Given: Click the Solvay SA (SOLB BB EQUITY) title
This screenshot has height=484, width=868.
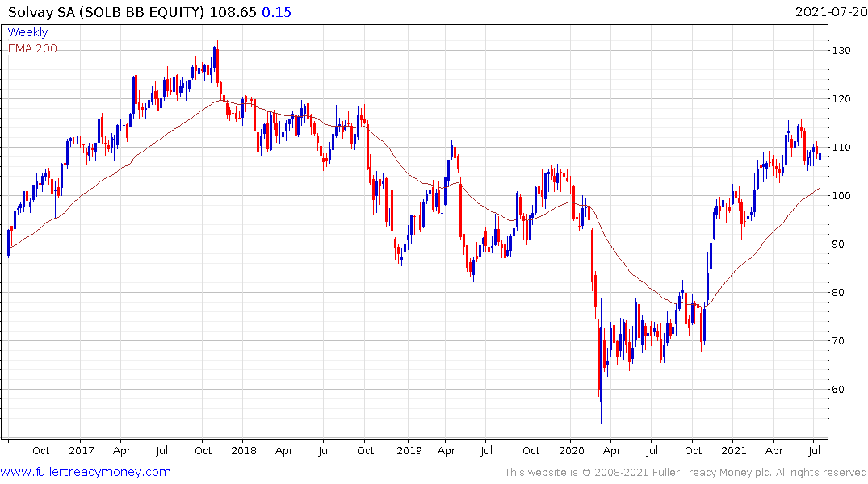Looking at the screenshot, I should [x=107, y=12].
